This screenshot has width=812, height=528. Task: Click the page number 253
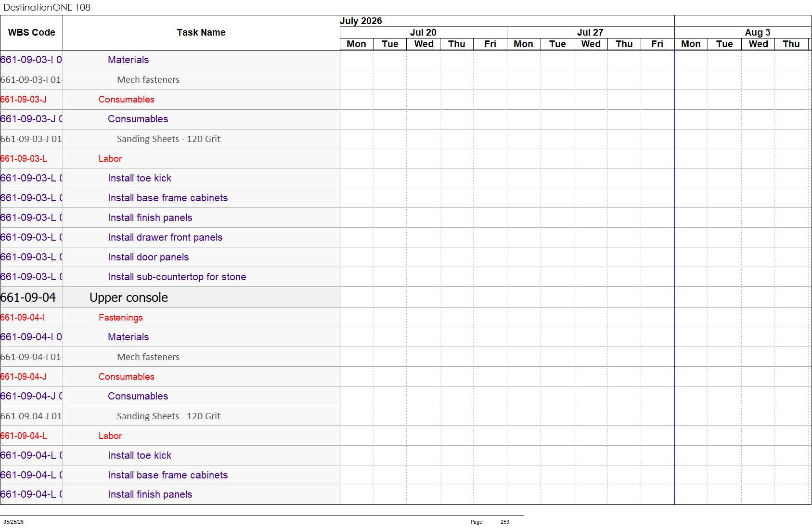[x=504, y=522]
